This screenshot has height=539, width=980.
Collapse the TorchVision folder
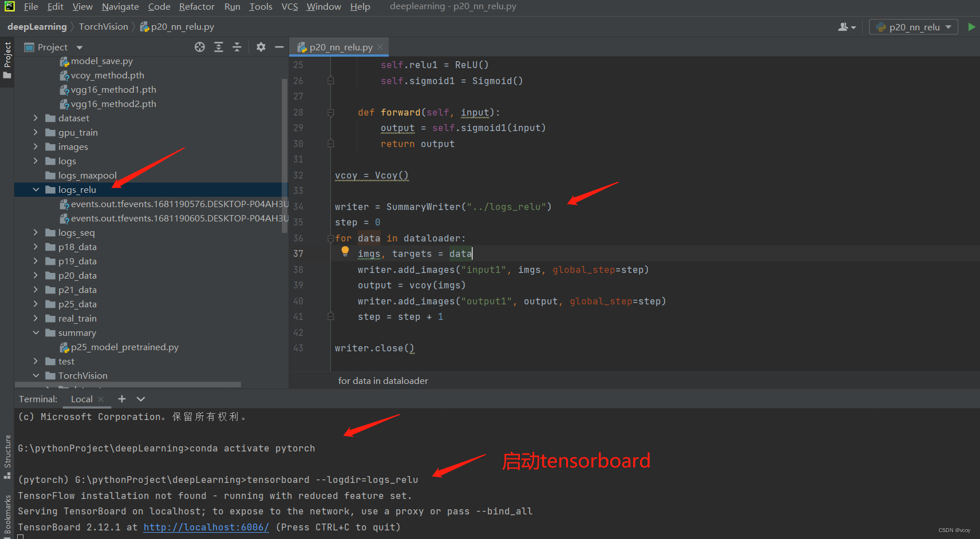[x=35, y=375]
